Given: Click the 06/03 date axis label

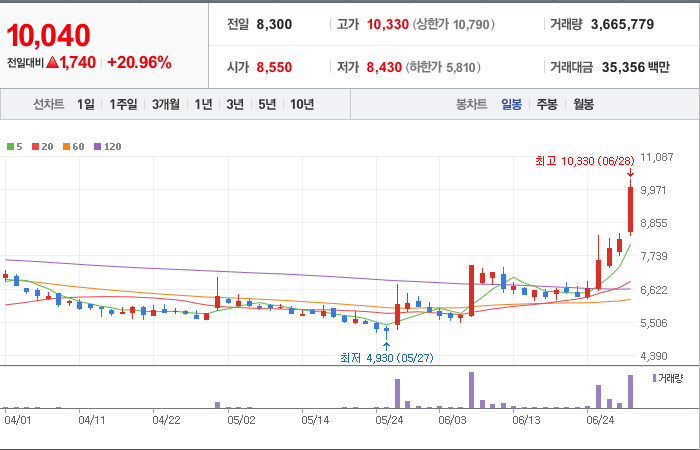Looking at the screenshot, I should [x=452, y=420].
